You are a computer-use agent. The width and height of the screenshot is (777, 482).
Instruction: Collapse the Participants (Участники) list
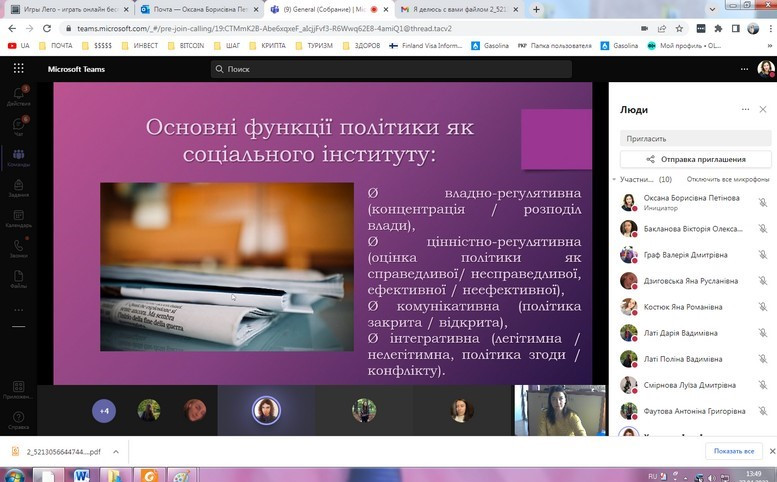tap(614, 179)
